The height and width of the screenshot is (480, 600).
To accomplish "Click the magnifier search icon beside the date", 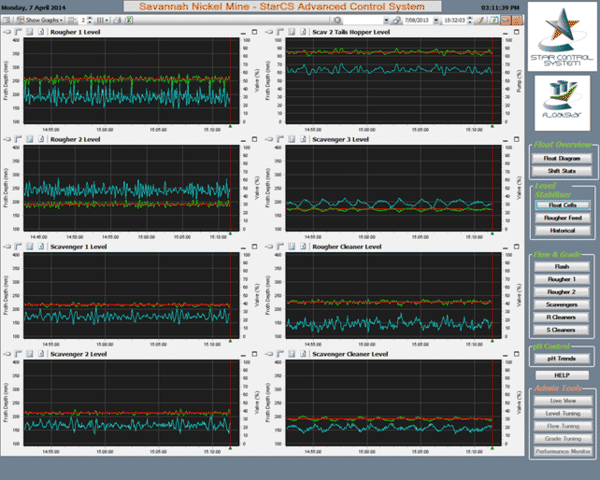I will point(397,20).
